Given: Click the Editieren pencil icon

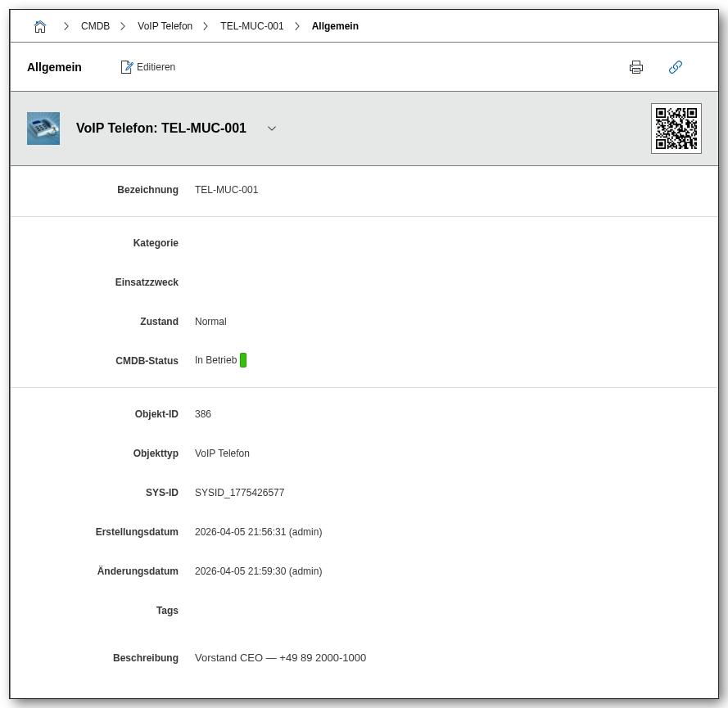Looking at the screenshot, I should click(127, 67).
